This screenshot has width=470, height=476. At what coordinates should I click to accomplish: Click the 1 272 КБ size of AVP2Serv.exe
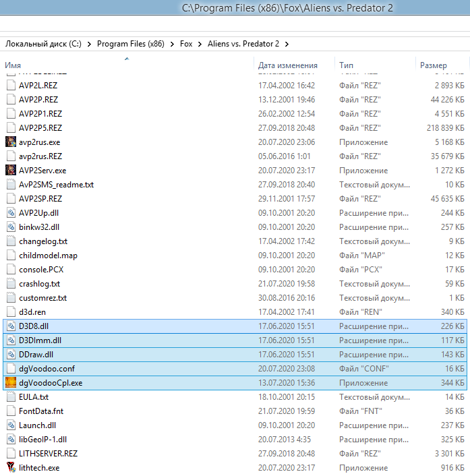coord(450,171)
